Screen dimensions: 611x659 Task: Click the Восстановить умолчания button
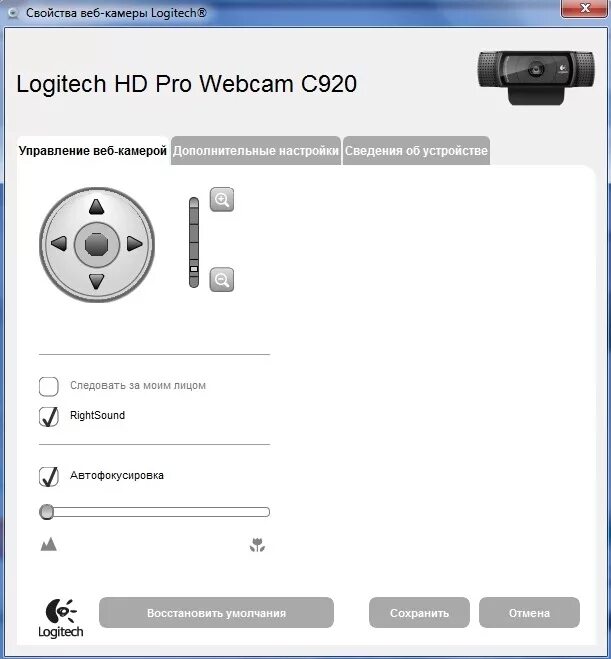point(216,613)
